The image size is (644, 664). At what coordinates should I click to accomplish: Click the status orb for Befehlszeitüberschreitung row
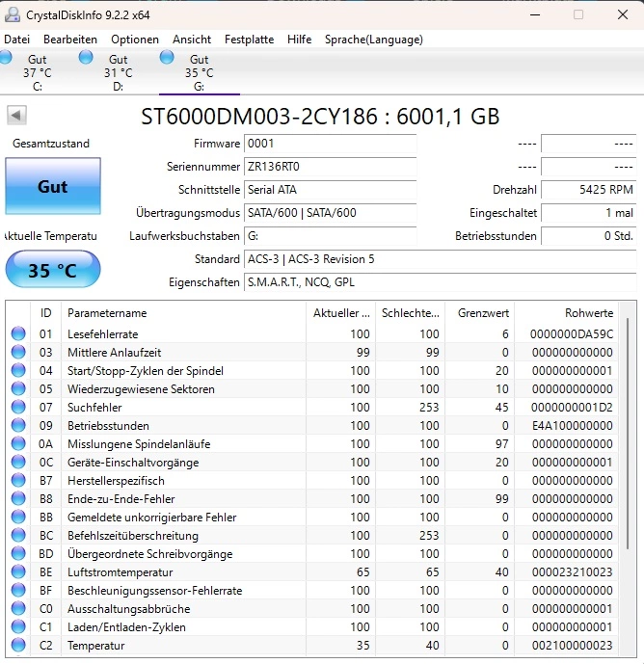tap(18, 535)
